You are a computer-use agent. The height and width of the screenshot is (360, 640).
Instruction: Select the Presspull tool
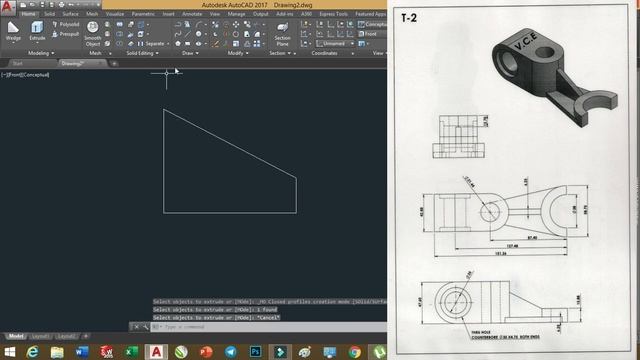[66, 34]
